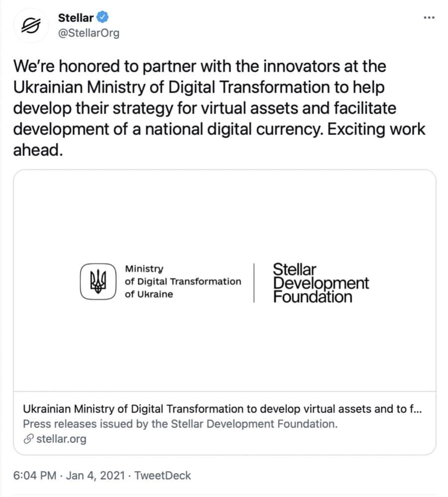The width and height of the screenshot is (448, 497).
Task: Click the empty white area of card preview image
Action: pos(224,209)
